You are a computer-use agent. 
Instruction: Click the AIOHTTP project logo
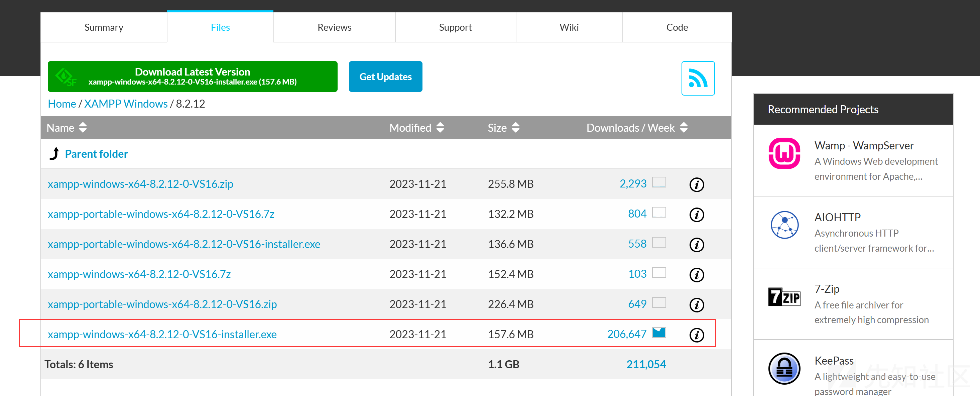[784, 225]
